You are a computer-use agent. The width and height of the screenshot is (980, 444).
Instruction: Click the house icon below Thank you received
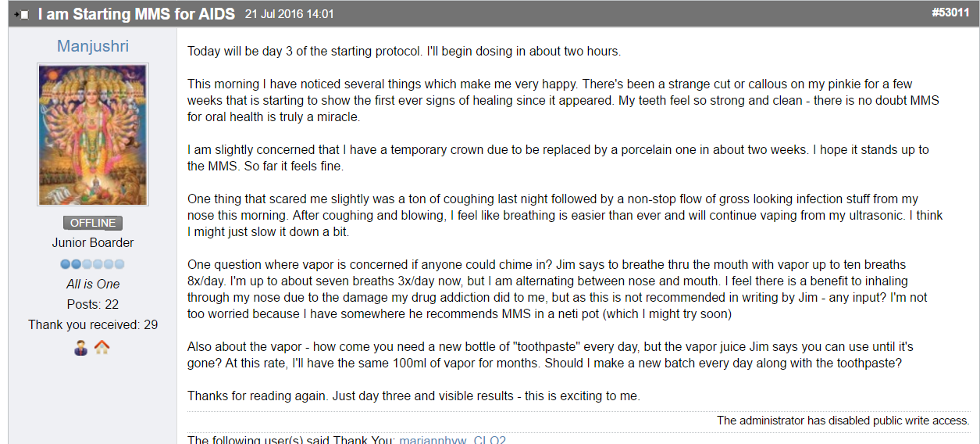click(102, 347)
